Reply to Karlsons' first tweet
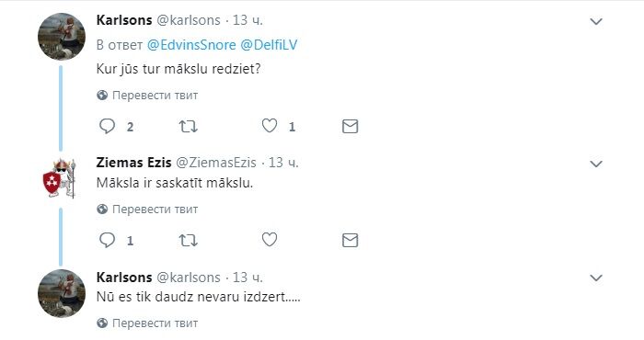This screenshot has height=340, width=644. tap(108, 126)
